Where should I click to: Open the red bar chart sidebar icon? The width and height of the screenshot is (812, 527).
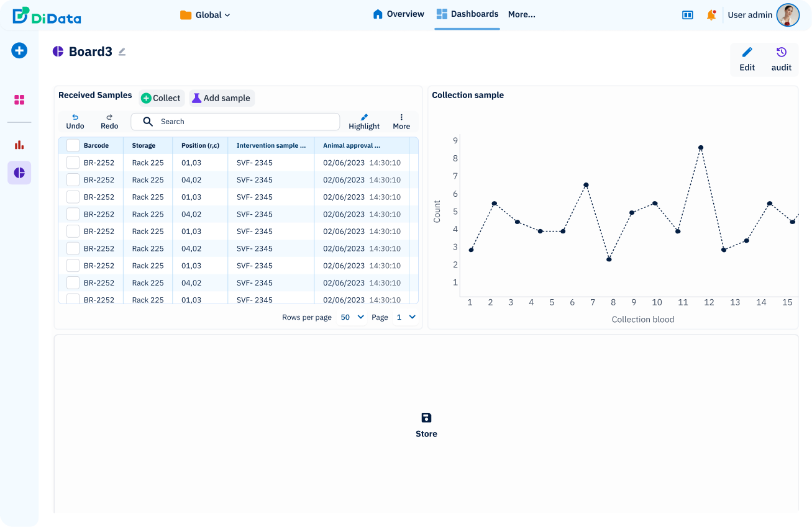click(x=19, y=145)
